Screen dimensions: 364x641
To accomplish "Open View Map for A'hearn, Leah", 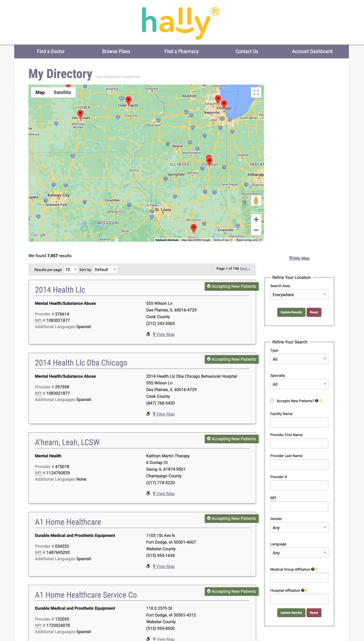I will coord(164,493).
